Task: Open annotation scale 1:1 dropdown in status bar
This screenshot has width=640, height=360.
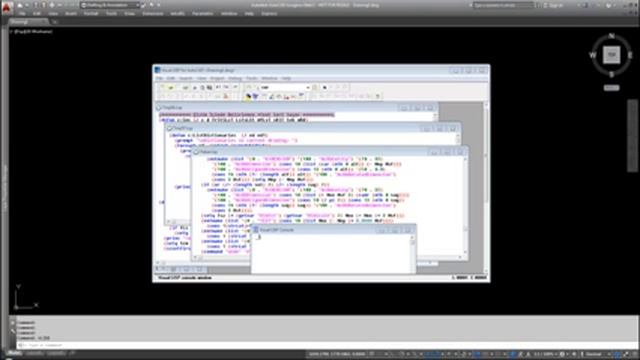Action: (x=546, y=354)
